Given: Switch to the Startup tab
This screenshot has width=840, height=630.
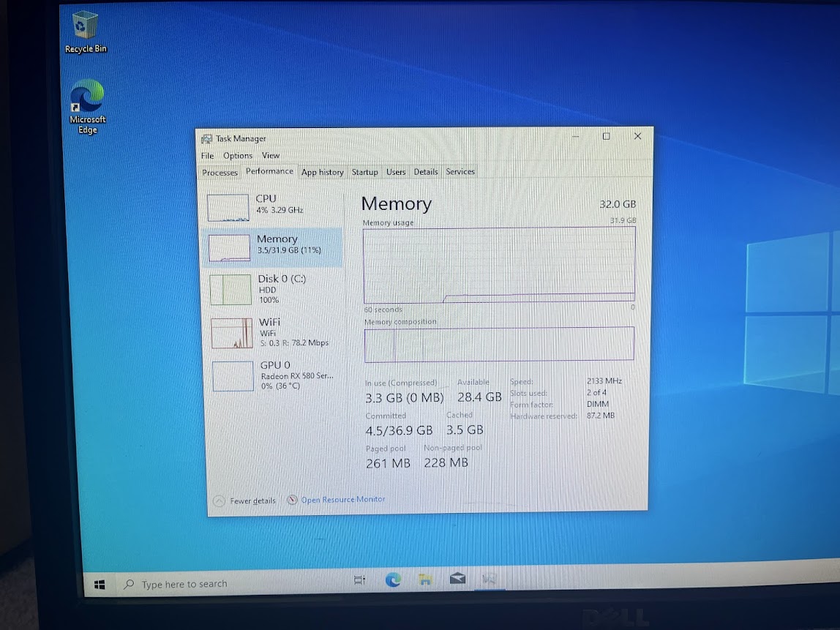Looking at the screenshot, I should click(364, 172).
